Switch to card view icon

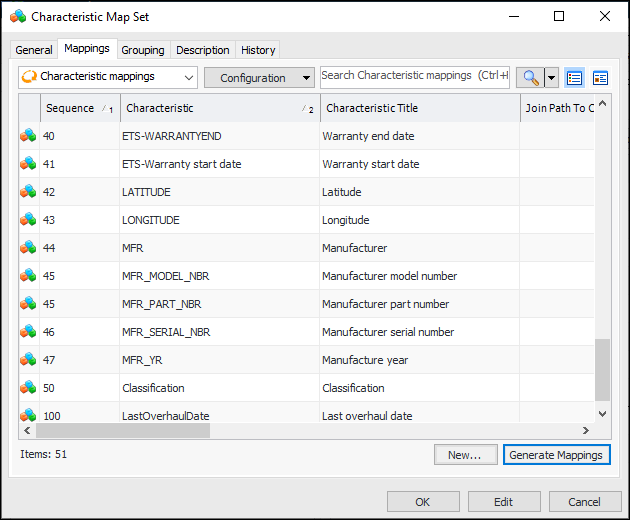[600, 77]
